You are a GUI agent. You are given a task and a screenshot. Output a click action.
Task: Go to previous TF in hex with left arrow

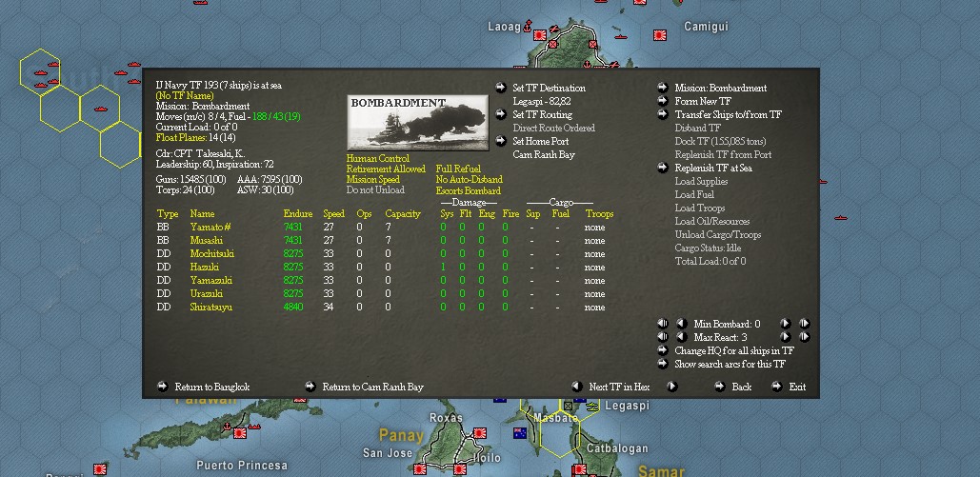[x=577, y=387]
